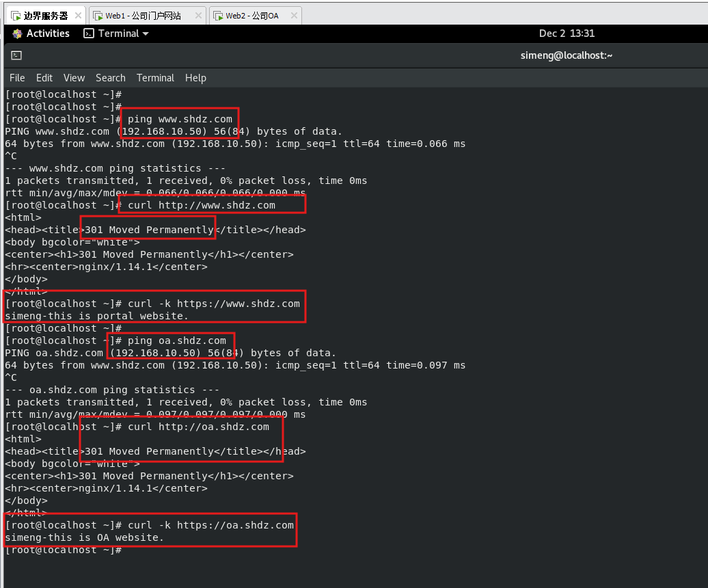Image resolution: width=708 pixels, height=588 pixels.
Task: Click the Activities button
Action: pos(47,34)
